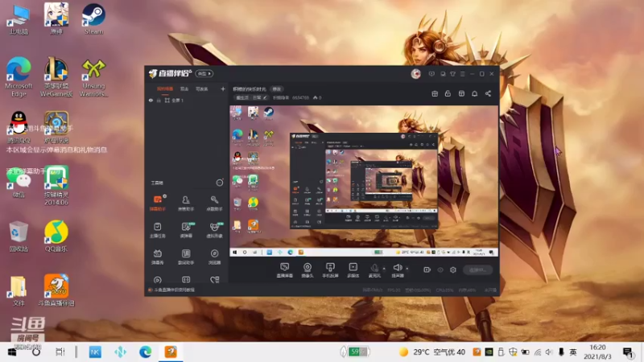Click the play-circle tool in bottom toolbox row
The image size is (644, 362).
coord(157,280)
